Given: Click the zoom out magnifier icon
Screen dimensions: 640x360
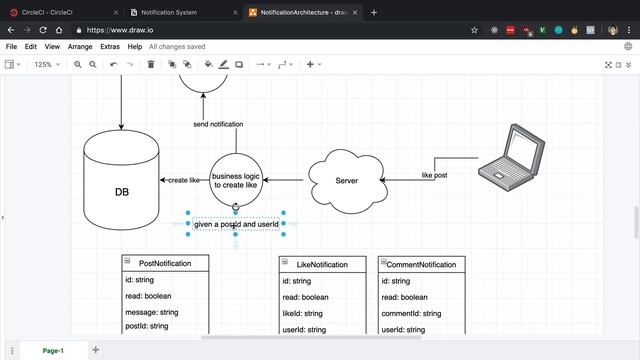Looking at the screenshot, I should [93, 64].
